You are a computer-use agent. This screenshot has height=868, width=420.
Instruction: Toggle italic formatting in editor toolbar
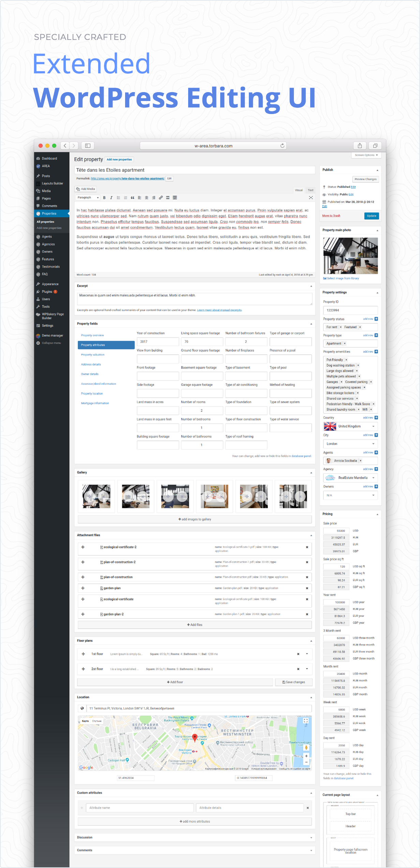click(111, 198)
